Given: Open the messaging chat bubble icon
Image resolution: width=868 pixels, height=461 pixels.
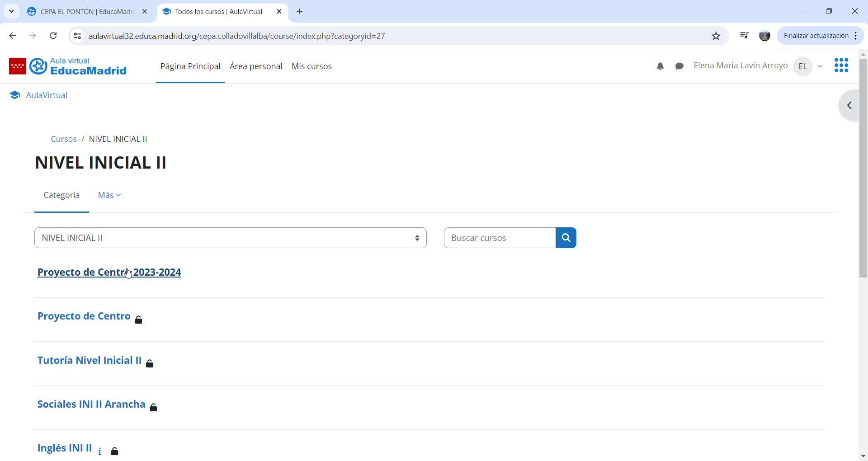Looking at the screenshot, I should tap(679, 66).
